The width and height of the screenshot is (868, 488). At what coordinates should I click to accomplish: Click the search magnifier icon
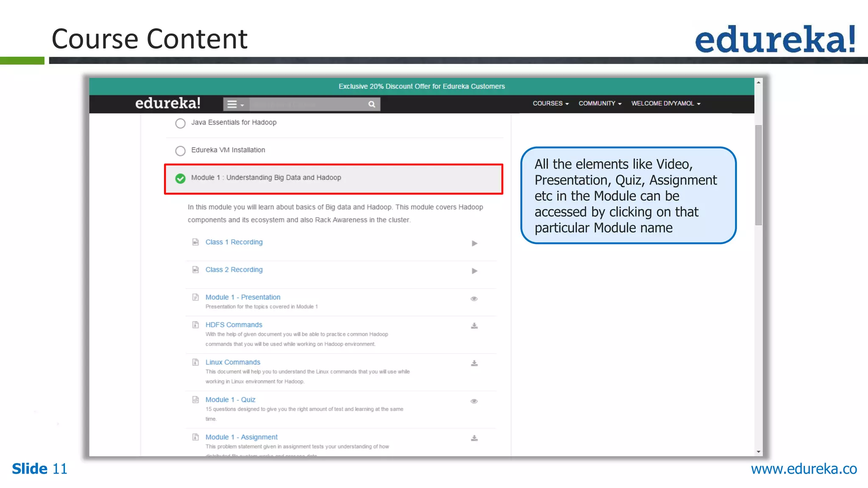(x=372, y=104)
